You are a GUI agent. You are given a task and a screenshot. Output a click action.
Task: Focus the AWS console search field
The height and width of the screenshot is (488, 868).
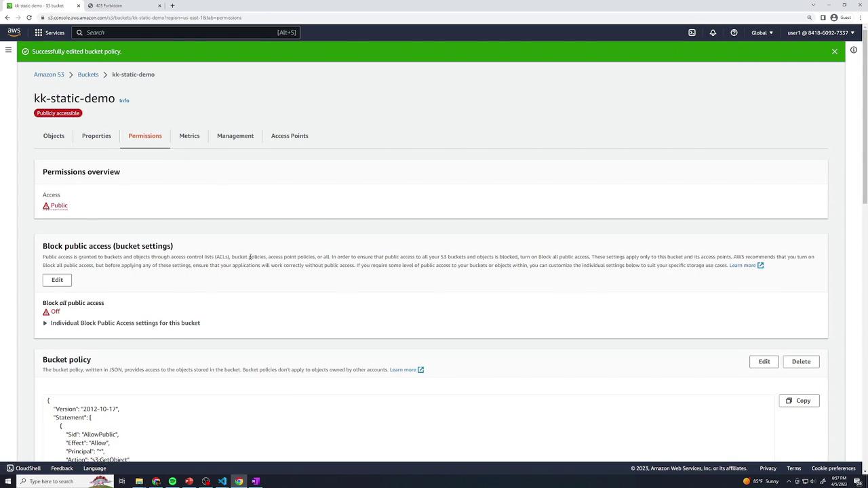click(x=186, y=33)
